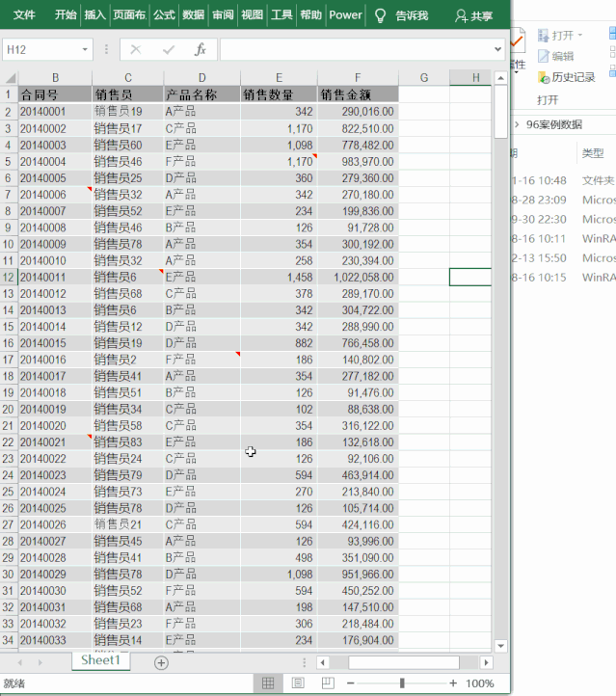This screenshot has width=616, height=696.
Task: Click the 帮助 ribbon tab
Action: (310, 15)
